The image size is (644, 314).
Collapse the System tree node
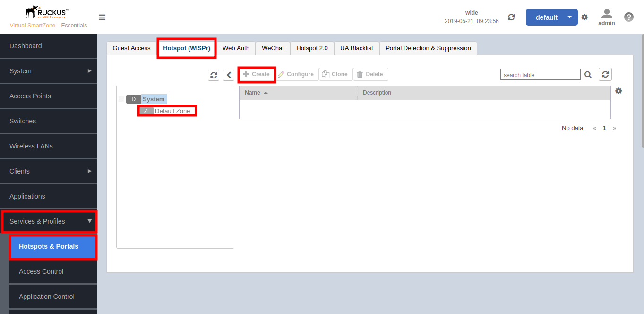(121, 99)
